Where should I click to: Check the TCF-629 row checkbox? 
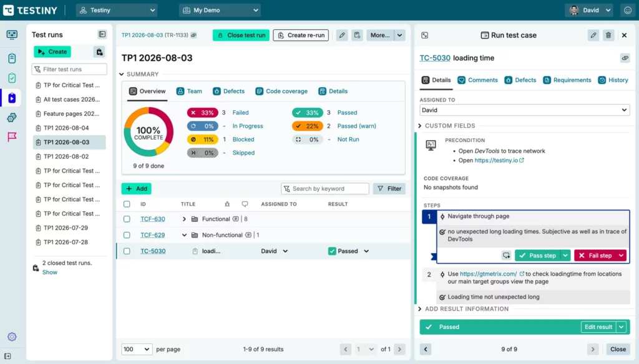[127, 235]
